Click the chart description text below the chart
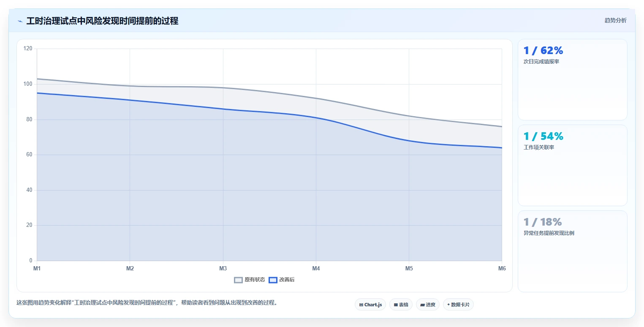 click(x=147, y=302)
